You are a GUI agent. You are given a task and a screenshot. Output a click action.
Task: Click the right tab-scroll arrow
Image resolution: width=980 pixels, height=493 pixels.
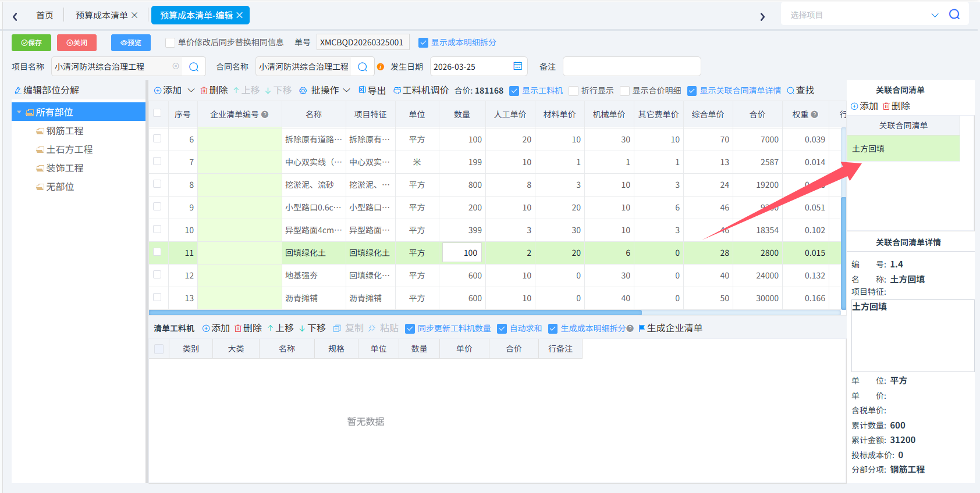(x=762, y=17)
